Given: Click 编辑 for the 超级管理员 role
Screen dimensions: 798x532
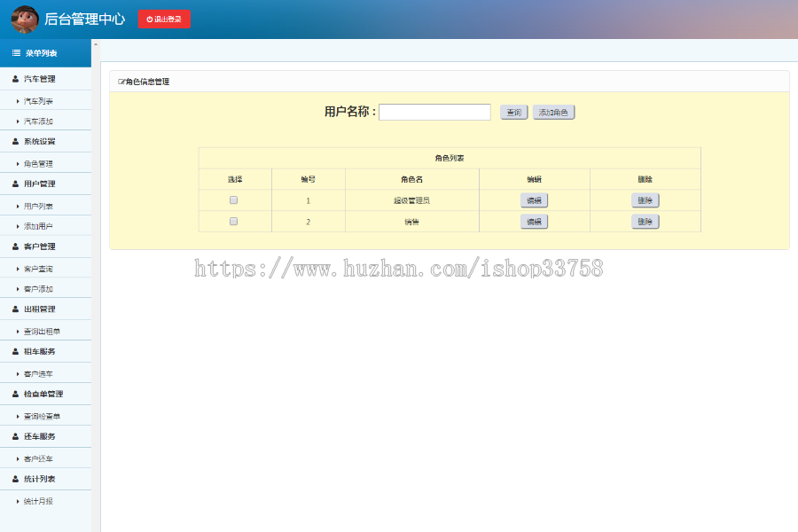Looking at the screenshot, I should [534, 199].
